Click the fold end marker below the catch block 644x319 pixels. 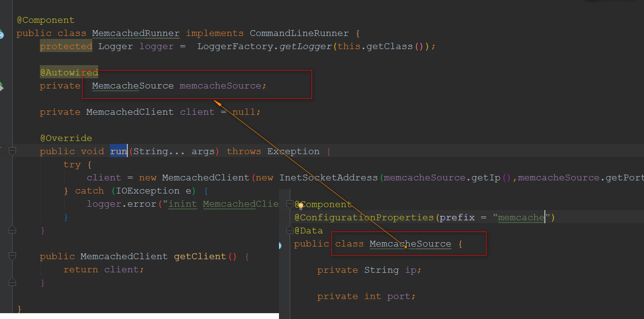(x=13, y=230)
